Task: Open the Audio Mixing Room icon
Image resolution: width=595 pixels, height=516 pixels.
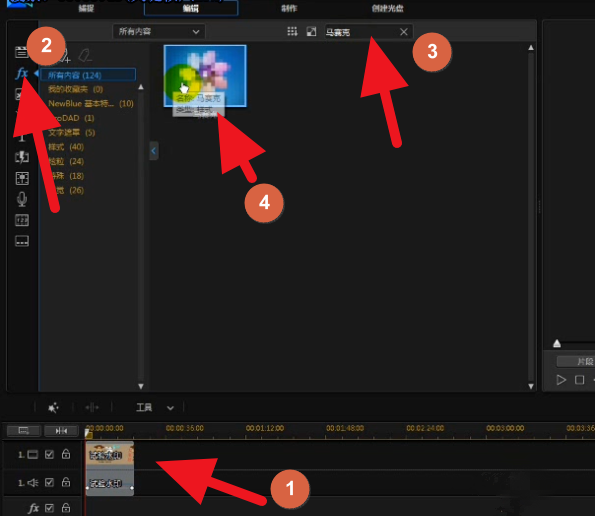Action: 22,178
